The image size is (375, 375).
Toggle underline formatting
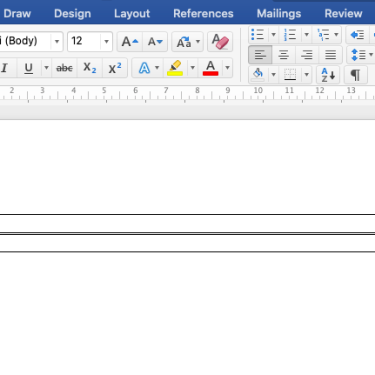pyautogui.click(x=29, y=68)
